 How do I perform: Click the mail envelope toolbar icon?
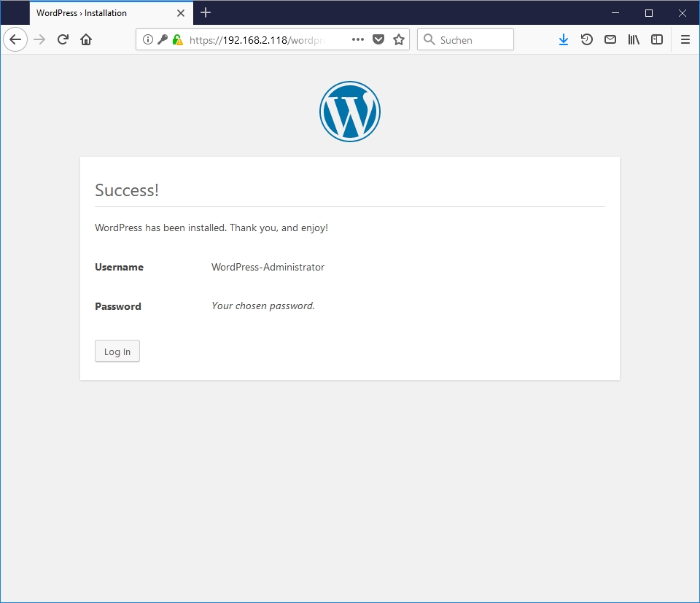[610, 39]
